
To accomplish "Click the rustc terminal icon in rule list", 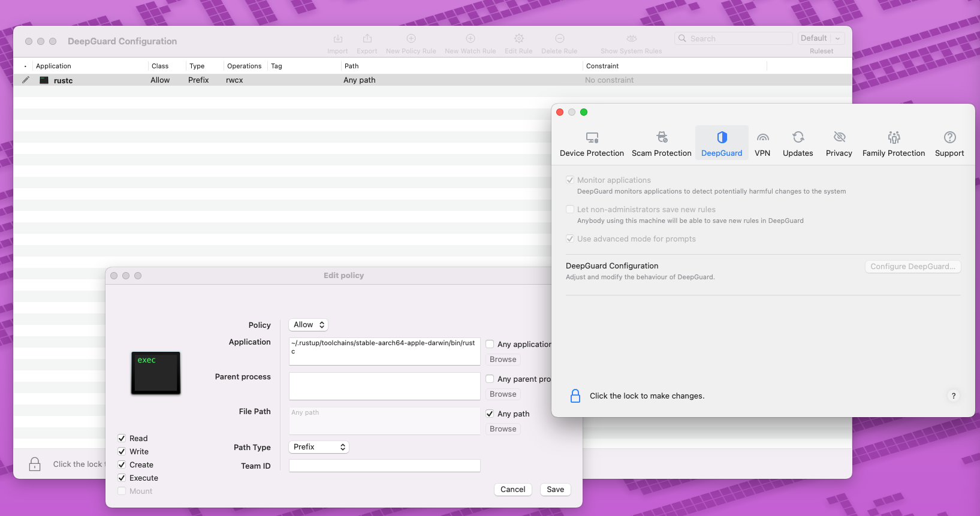I will (x=44, y=80).
